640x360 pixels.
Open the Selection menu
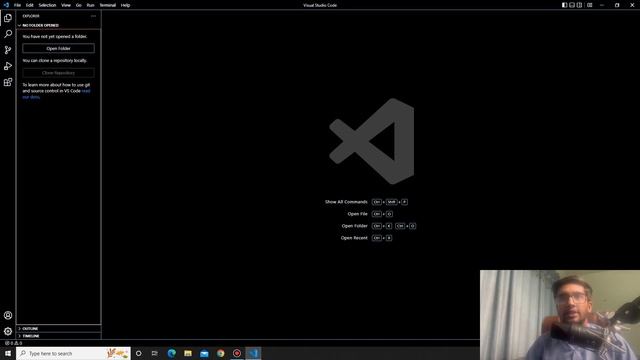[47, 5]
